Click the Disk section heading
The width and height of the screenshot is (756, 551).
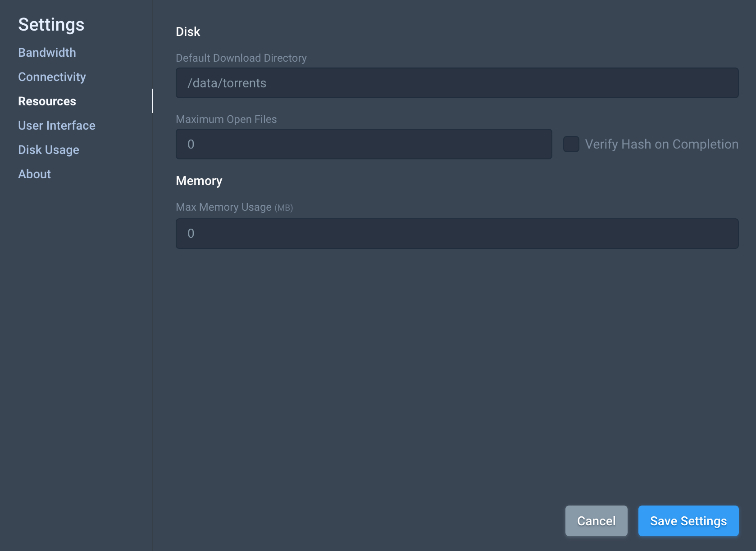coord(188,32)
